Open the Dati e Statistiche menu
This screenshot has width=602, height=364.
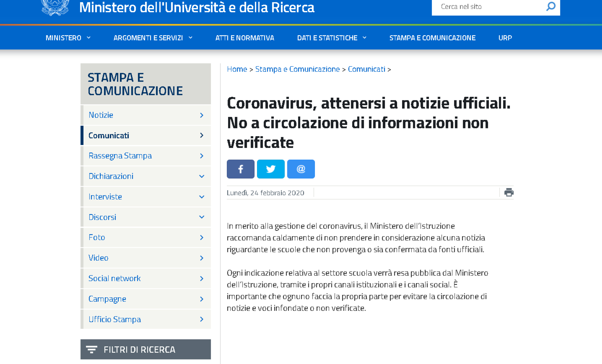click(331, 38)
